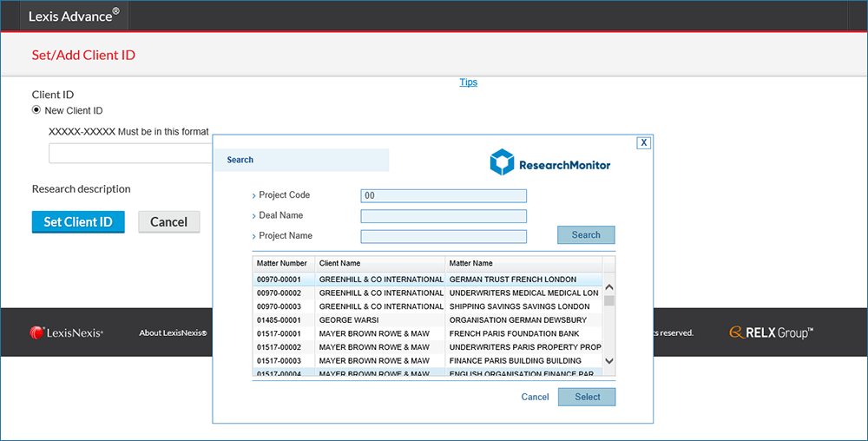Click SHIPPING SAVINGS SAVINGS LONDON matter name
Image resolution: width=868 pixels, height=441 pixels.
click(x=519, y=306)
